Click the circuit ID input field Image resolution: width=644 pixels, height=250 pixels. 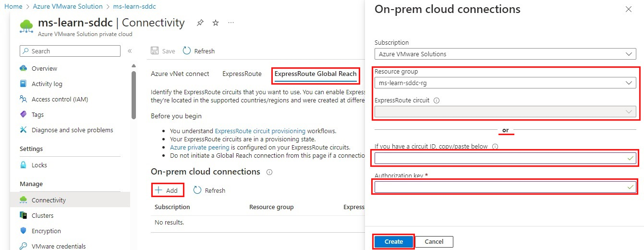tap(505, 158)
